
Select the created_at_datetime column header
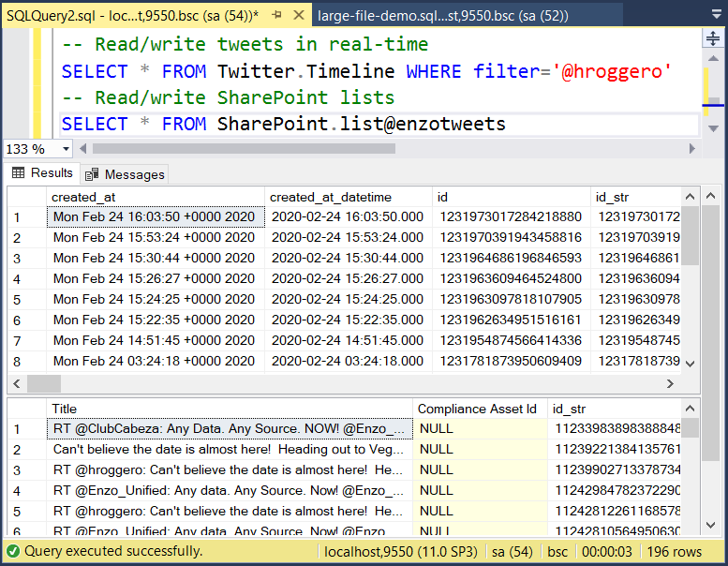click(x=349, y=197)
